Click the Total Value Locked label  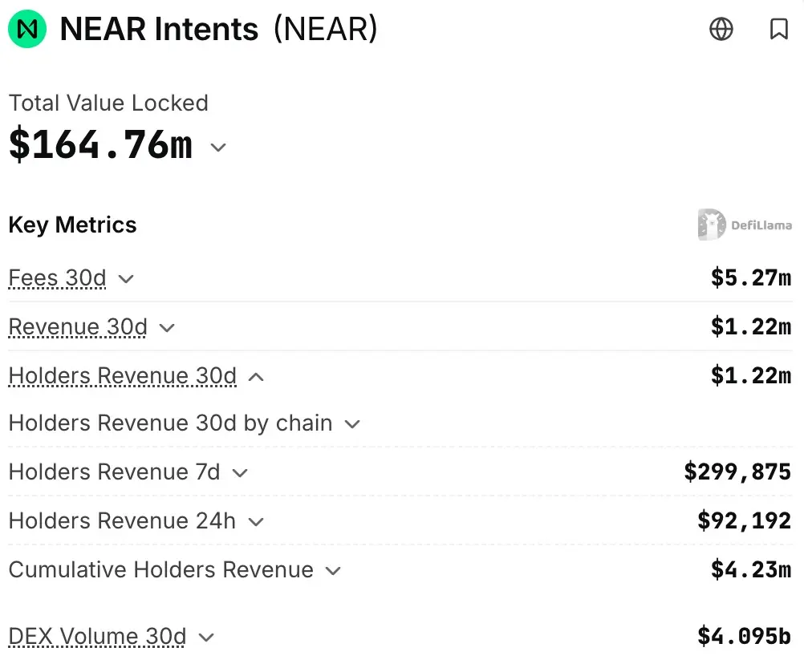click(108, 103)
